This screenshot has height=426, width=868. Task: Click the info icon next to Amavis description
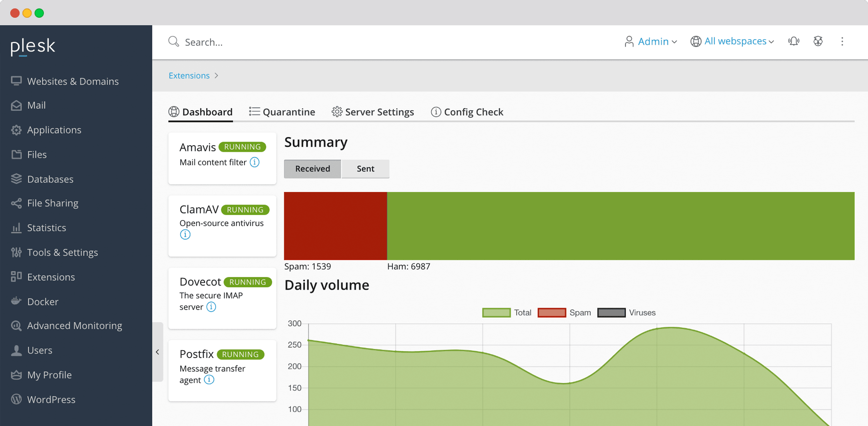point(254,162)
